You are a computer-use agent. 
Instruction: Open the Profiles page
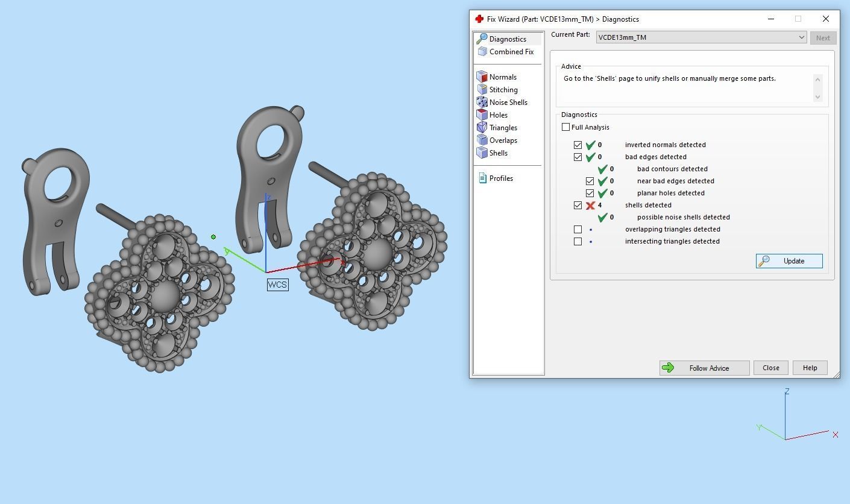point(501,178)
